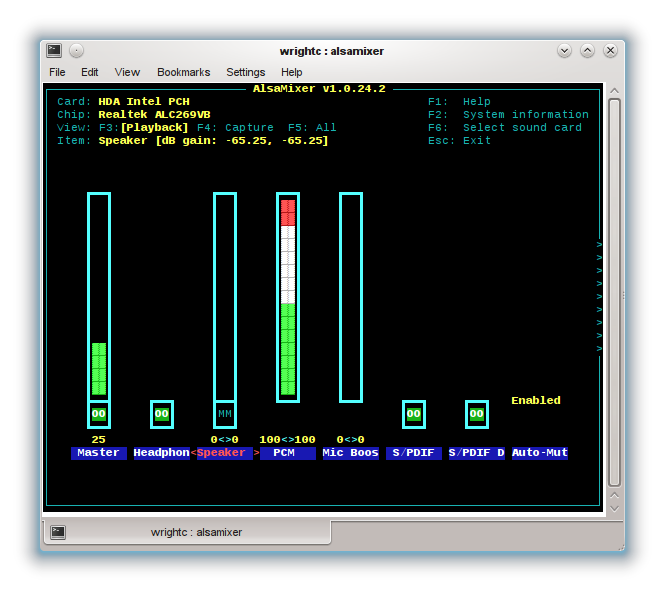The image size is (665, 591).
Task: Click the Mic Boost level bar
Action: point(351,297)
